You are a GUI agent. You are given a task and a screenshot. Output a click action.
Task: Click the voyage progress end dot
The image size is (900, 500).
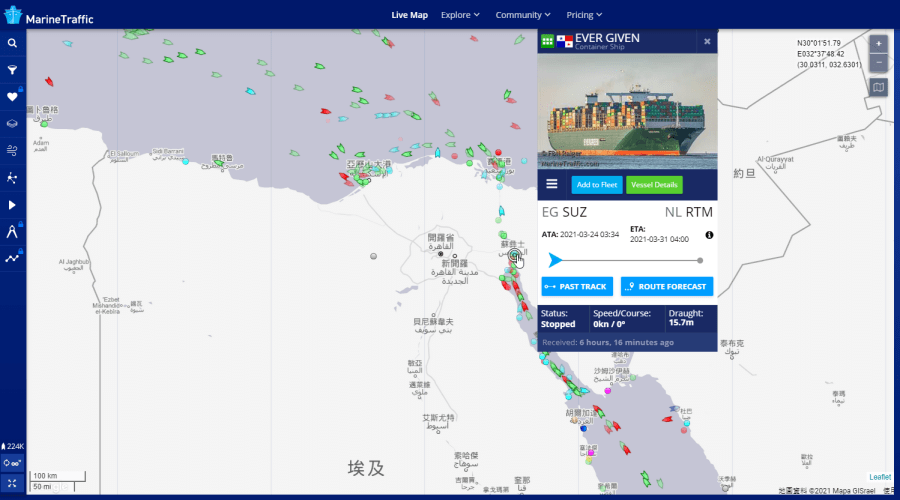tap(700, 261)
